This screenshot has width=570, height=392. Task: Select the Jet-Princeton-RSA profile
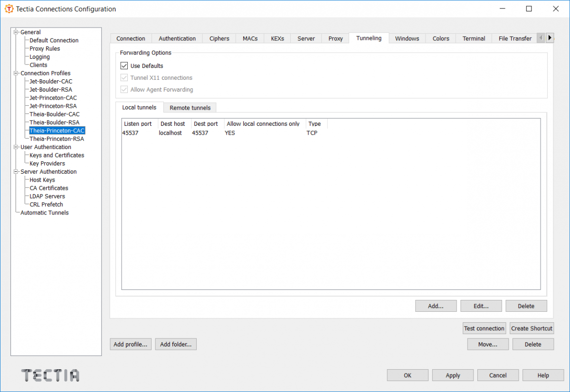[53, 106]
